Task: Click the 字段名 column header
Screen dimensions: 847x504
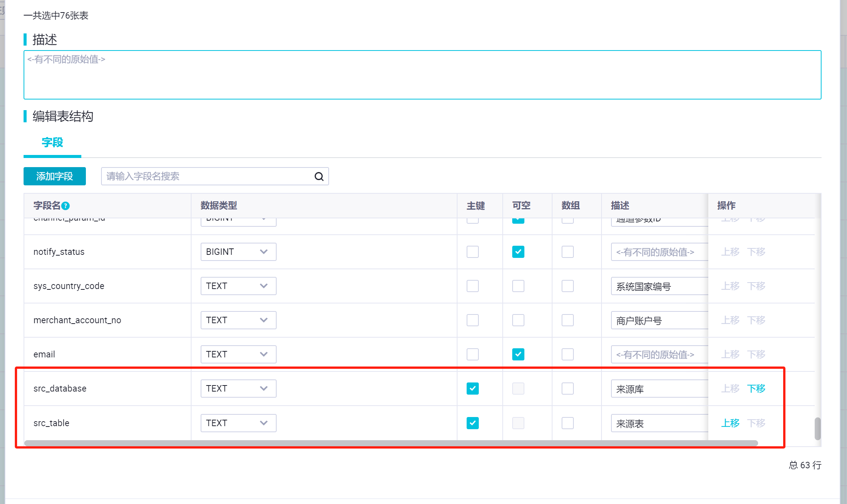Action: [108, 206]
